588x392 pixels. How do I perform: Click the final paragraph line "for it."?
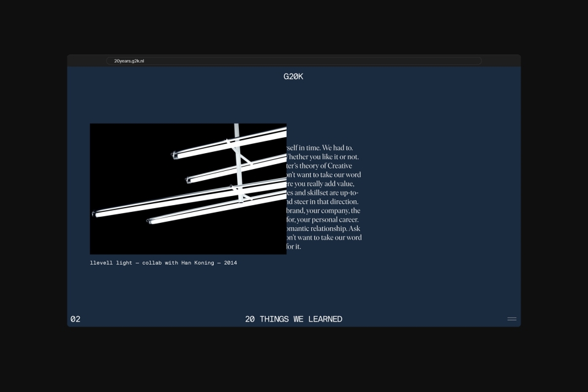pos(294,246)
